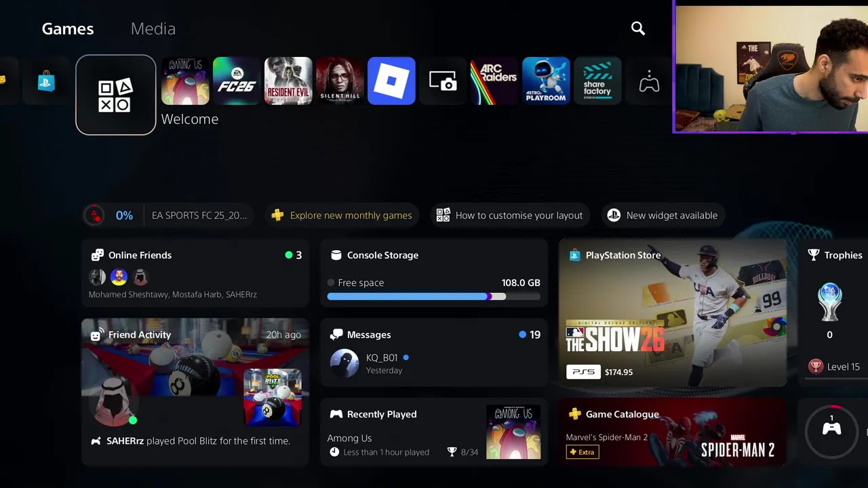Click the friend names list text

click(172, 295)
